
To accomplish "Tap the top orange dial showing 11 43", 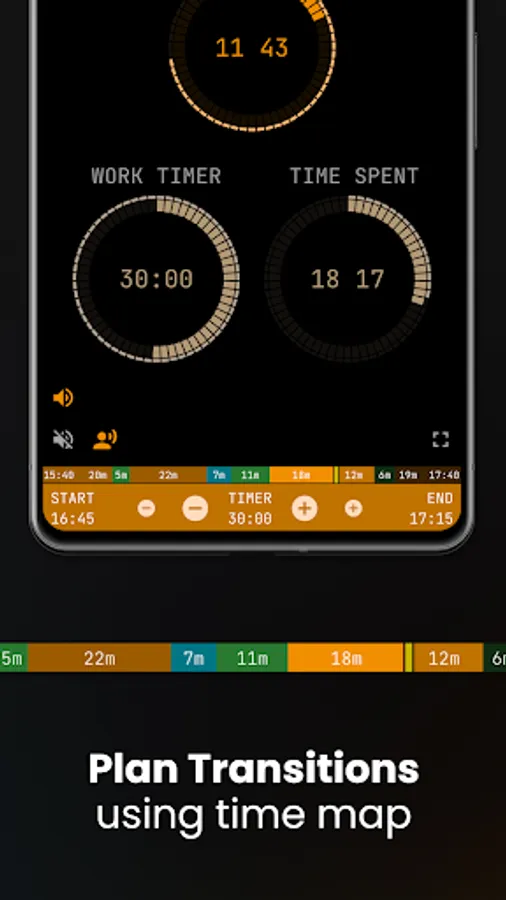I will (x=252, y=49).
